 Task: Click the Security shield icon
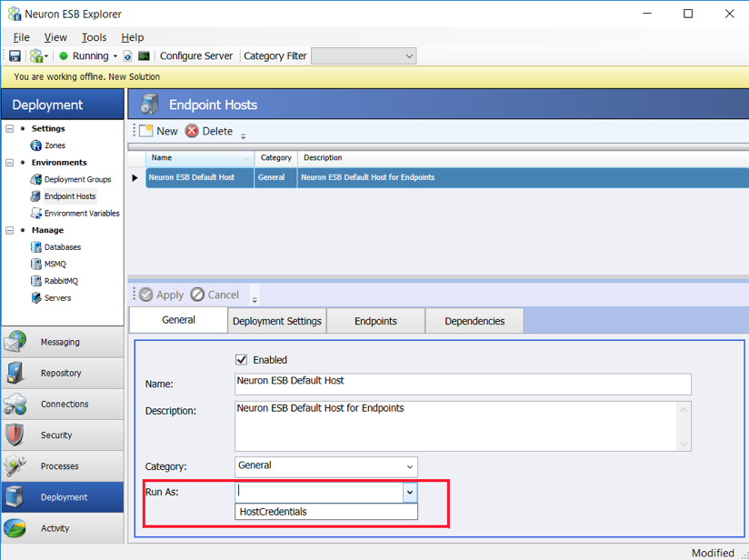tap(15, 435)
